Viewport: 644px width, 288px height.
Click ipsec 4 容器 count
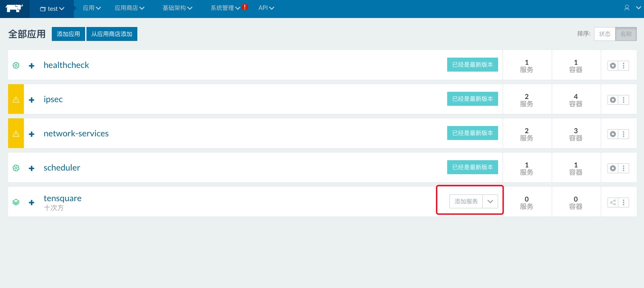[576, 100]
